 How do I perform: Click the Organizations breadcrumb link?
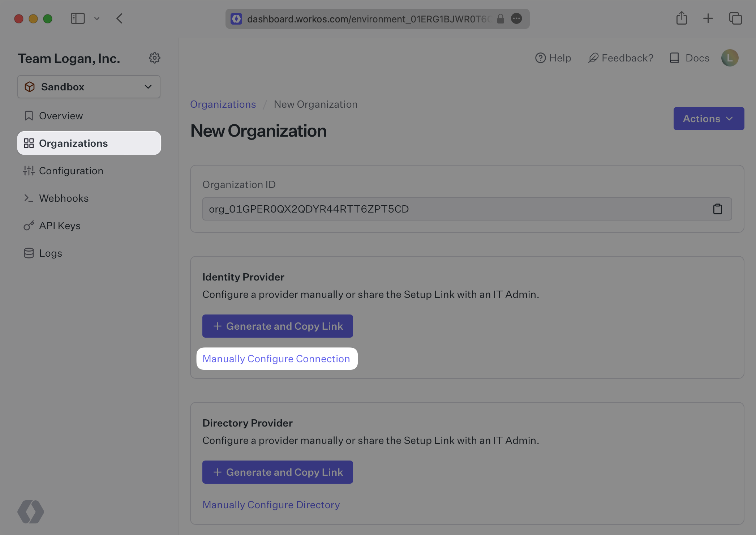click(x=223, y=104)
